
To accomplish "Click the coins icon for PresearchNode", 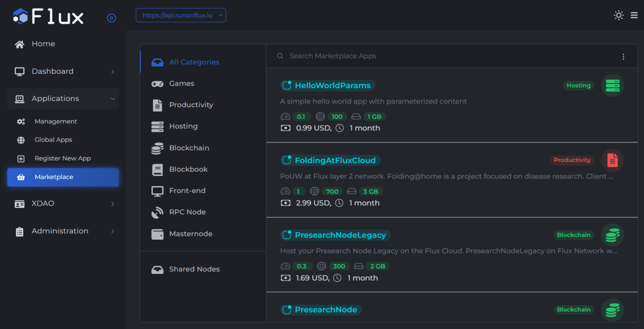I will pyautogui.click(x=612, y=310).
